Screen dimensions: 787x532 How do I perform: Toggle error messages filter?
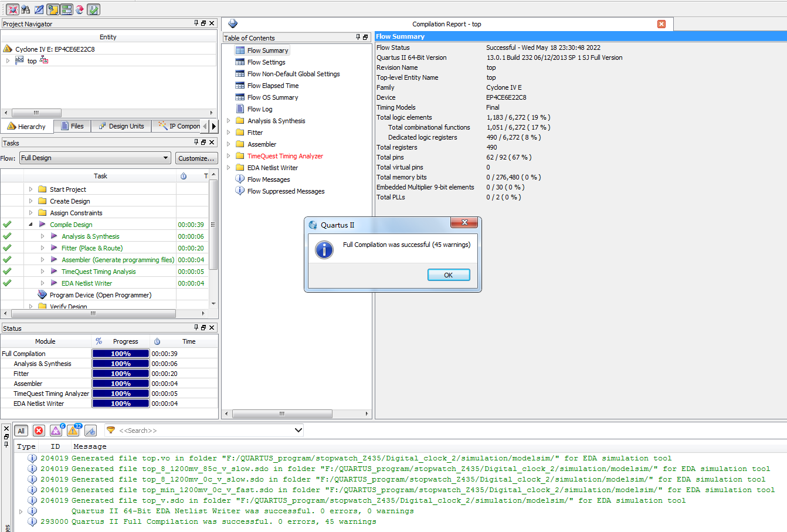39,431
